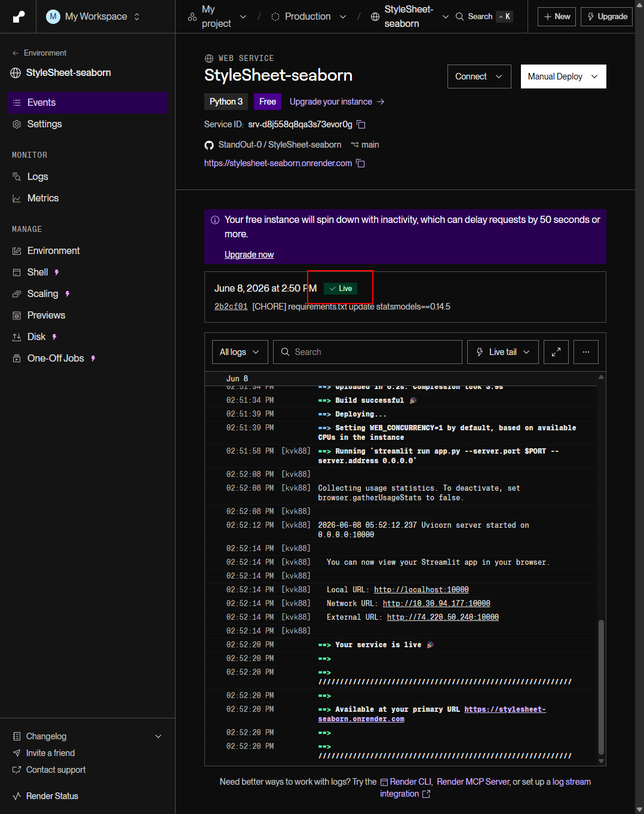Click the branch icon next to main
The image size is (644, 814).
(x=355, y=145)
